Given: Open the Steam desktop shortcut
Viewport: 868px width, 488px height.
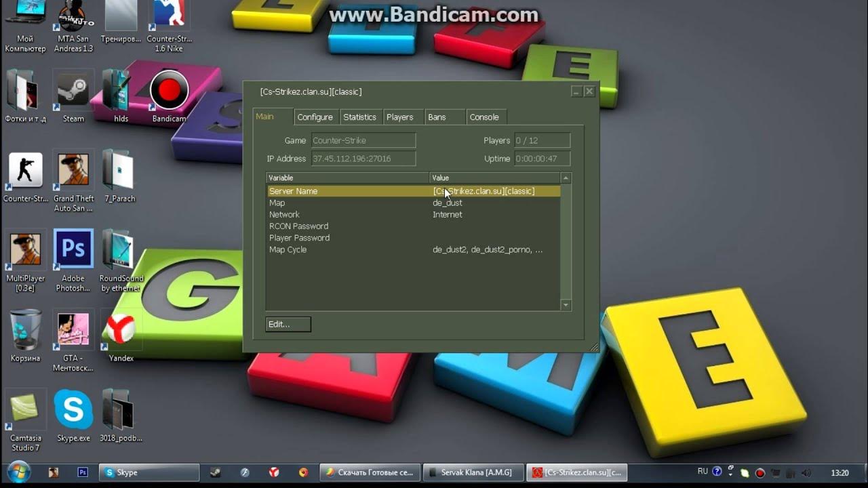Looking at the screenshot, I should click(x=73, y=96).
